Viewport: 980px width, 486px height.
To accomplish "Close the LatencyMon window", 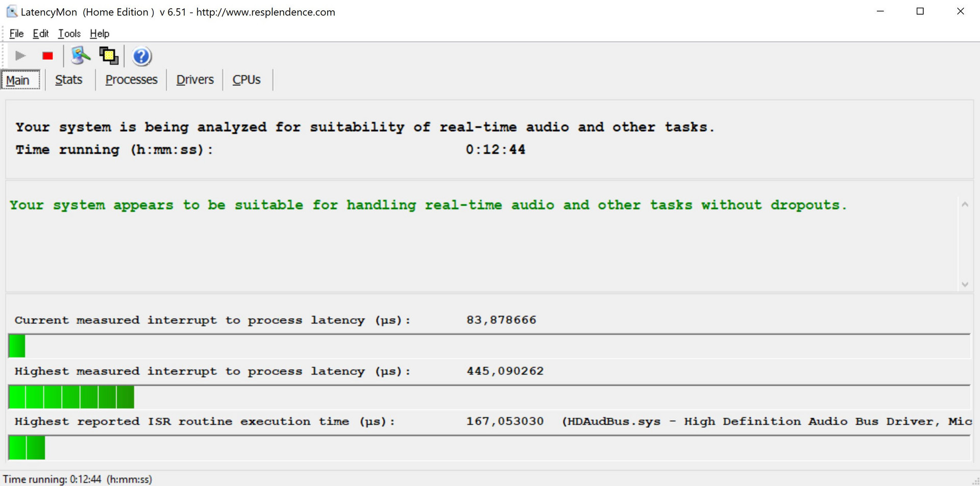I will (x=960, y=11).
